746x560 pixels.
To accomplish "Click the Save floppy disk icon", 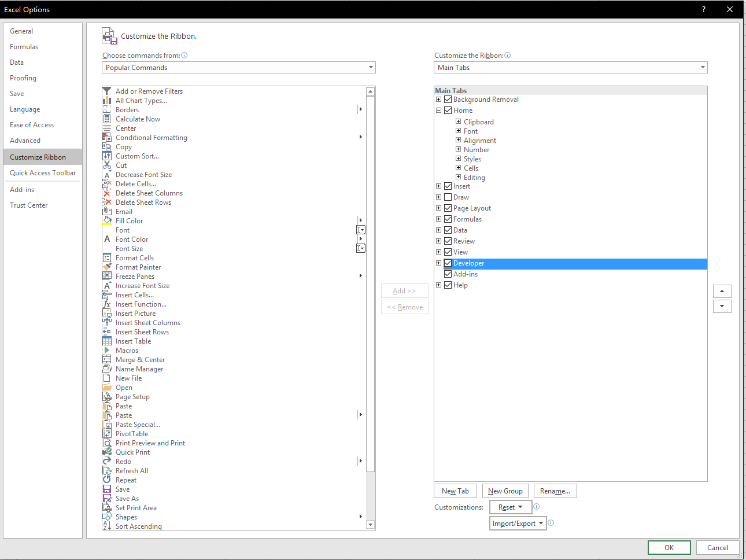I will click(107, 489).
